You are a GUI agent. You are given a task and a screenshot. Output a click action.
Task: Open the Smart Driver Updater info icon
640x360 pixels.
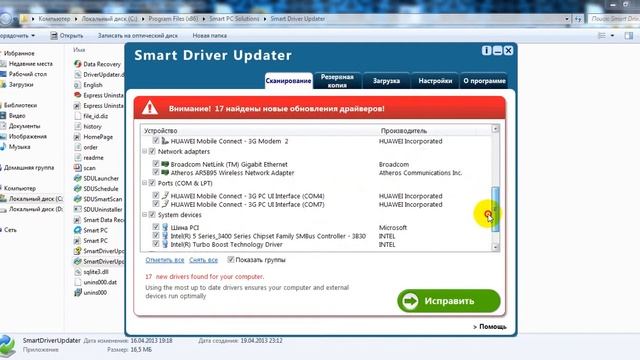click(486, 50)
